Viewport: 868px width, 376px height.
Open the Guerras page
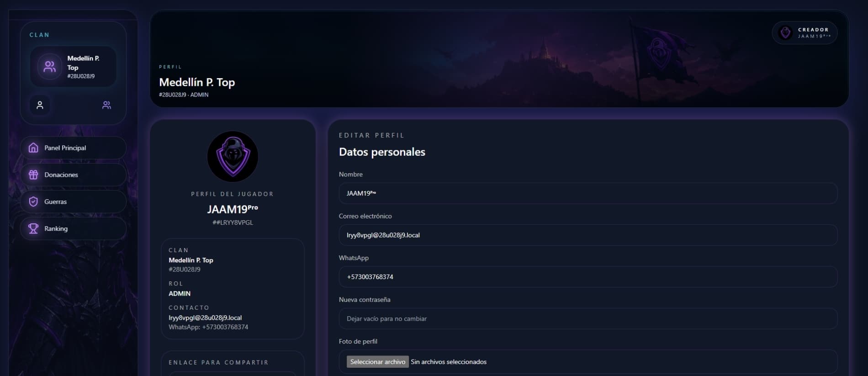pos(73,201)
